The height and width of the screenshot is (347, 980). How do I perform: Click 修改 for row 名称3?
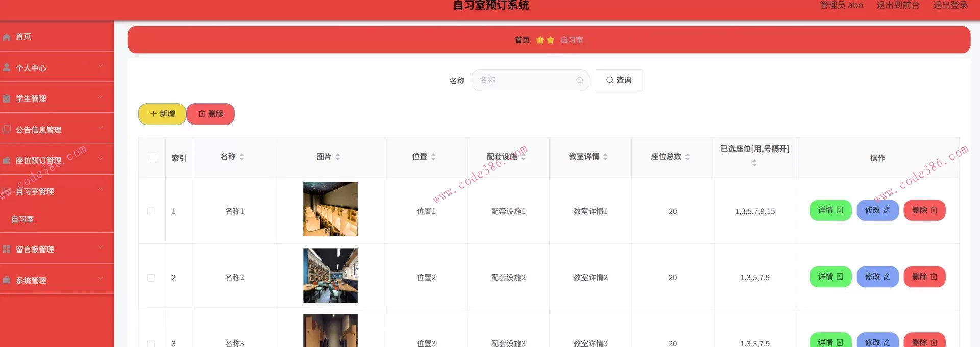(877, 340)
